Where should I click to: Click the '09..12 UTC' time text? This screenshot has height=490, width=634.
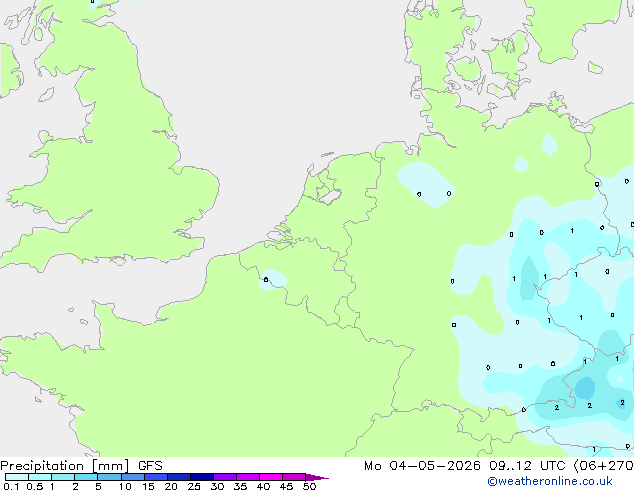pos(526,466)
